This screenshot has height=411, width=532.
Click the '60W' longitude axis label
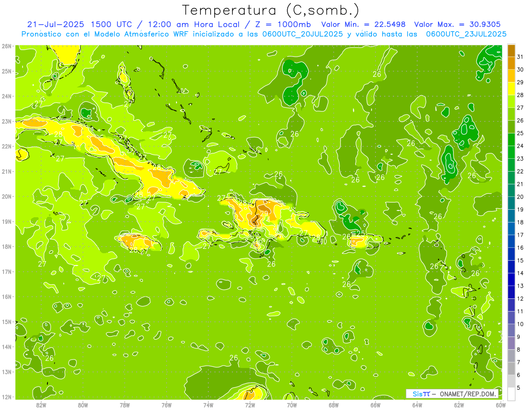(x=501, y=405)
